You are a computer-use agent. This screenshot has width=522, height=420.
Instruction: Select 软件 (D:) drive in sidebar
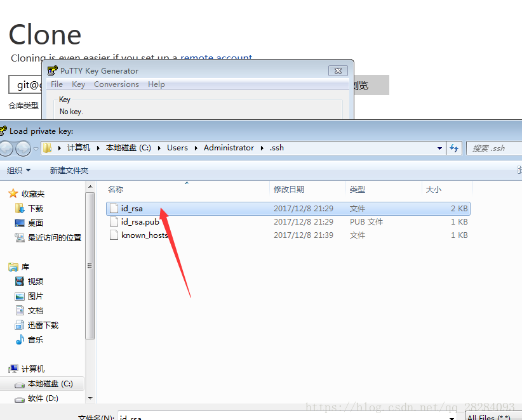(x=37, y=398)
